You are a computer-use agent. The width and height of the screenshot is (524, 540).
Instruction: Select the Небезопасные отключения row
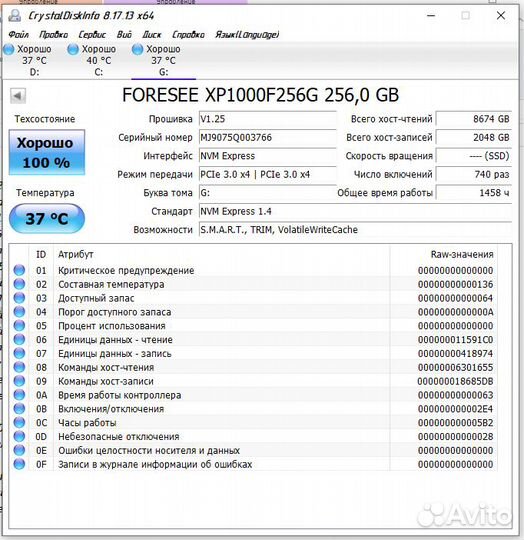(254, 436)
